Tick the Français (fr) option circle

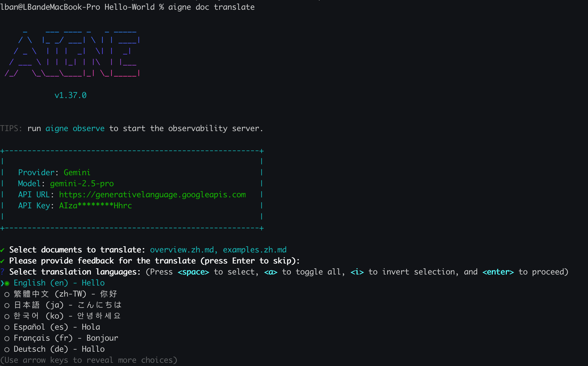click(7, 338)
